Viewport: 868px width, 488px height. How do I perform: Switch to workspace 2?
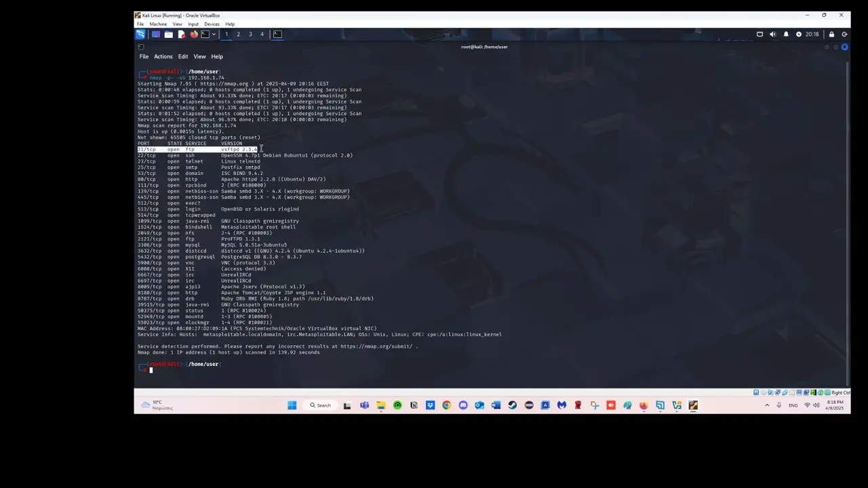click(x=238, y=34)
